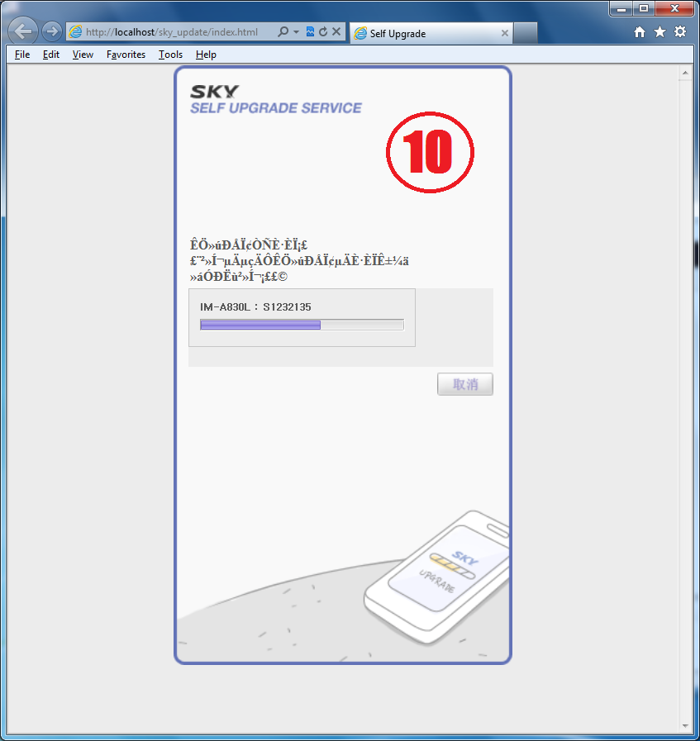Click the SKY logo
The image size is (700, 741).
pyautogui.click(x=214, y=92)
